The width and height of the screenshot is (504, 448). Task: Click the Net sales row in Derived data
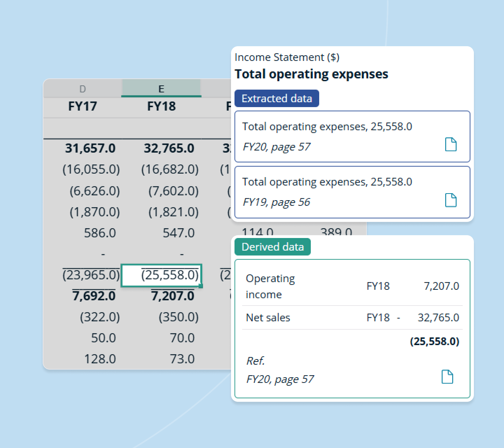(x=352, y=317)
